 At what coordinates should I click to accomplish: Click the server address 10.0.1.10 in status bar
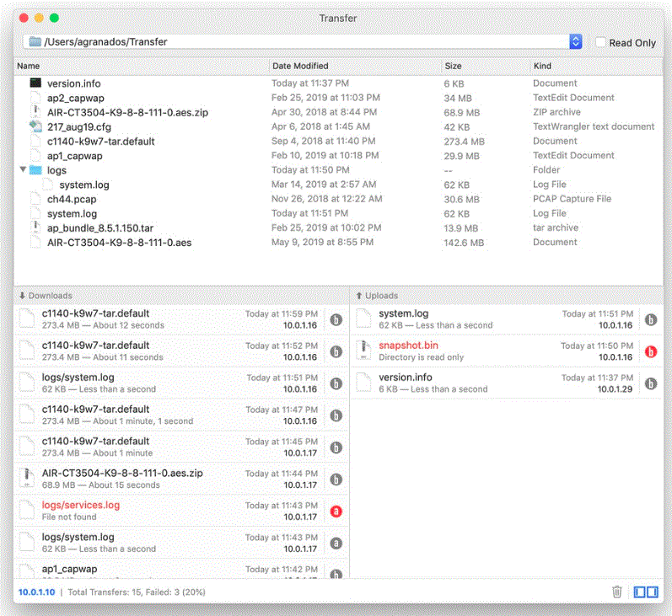[x=36, y=592]
